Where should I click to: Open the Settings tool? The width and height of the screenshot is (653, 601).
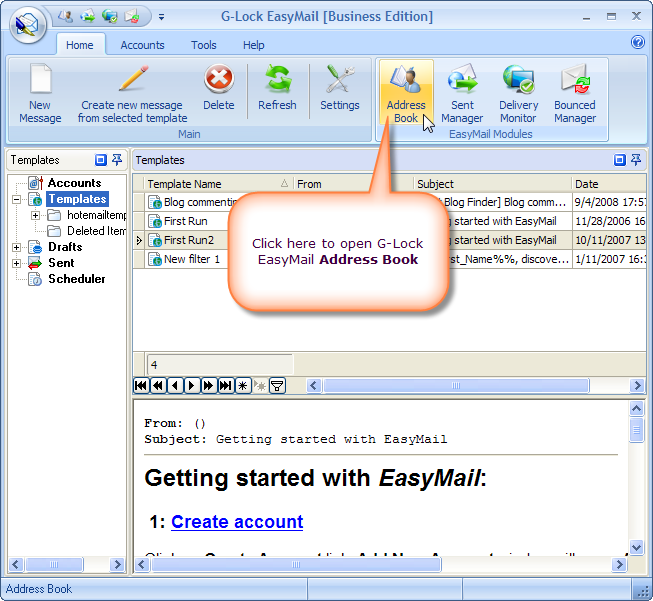[339, 88]
